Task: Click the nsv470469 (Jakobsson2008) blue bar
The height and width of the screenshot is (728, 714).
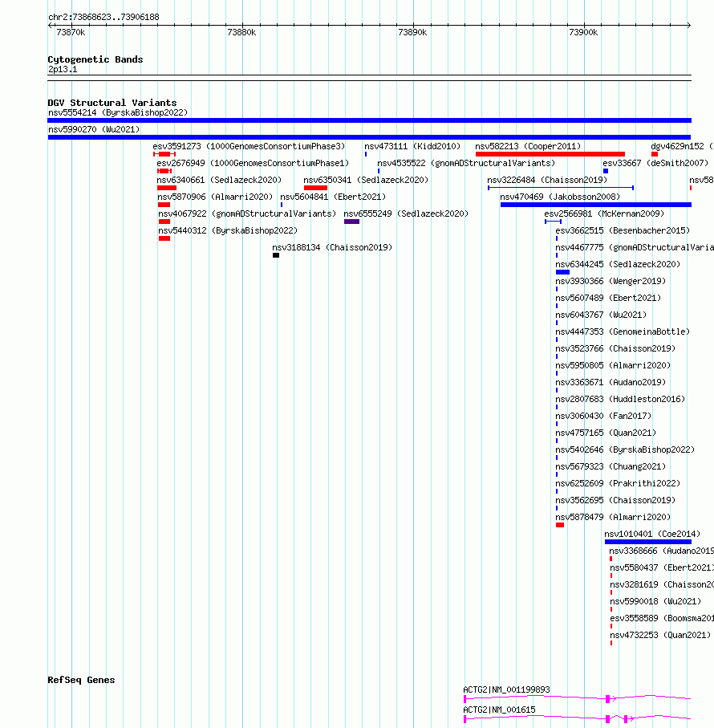Action: click(596, 205)
